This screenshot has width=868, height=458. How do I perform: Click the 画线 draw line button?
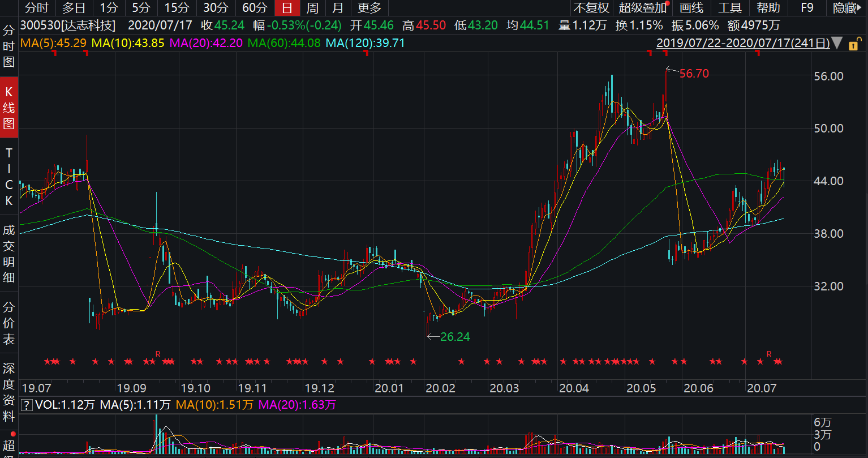click(691, 8)
